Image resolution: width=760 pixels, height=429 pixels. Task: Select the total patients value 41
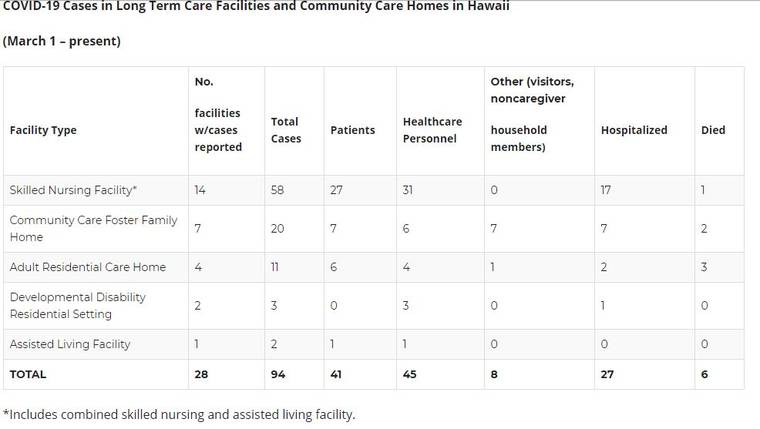coord(337,374)
